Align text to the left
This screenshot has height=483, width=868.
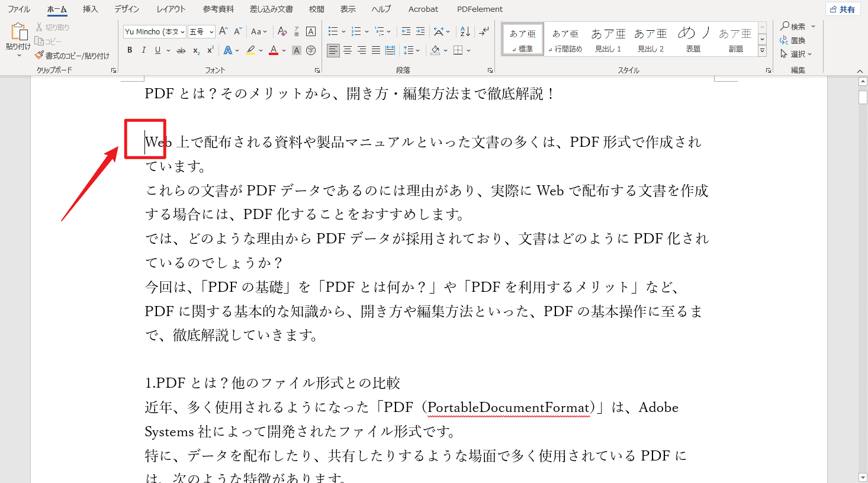[x=333, y=50]
